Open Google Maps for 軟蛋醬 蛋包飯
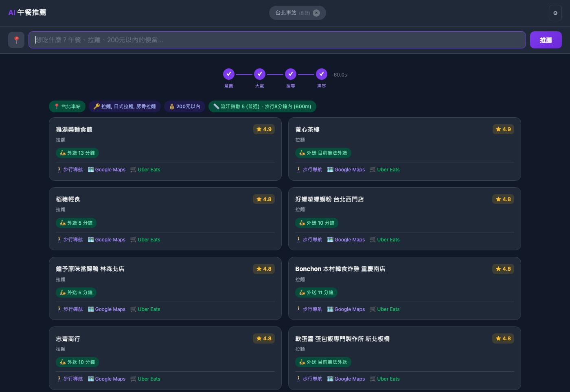The height and width of the screenshot is (392, 570). [346, 379]
